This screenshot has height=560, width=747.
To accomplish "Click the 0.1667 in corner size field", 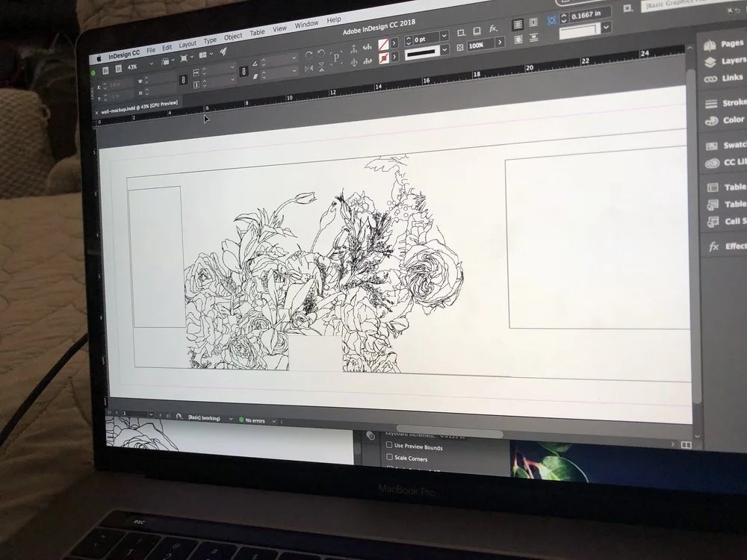I will point(589,15).
